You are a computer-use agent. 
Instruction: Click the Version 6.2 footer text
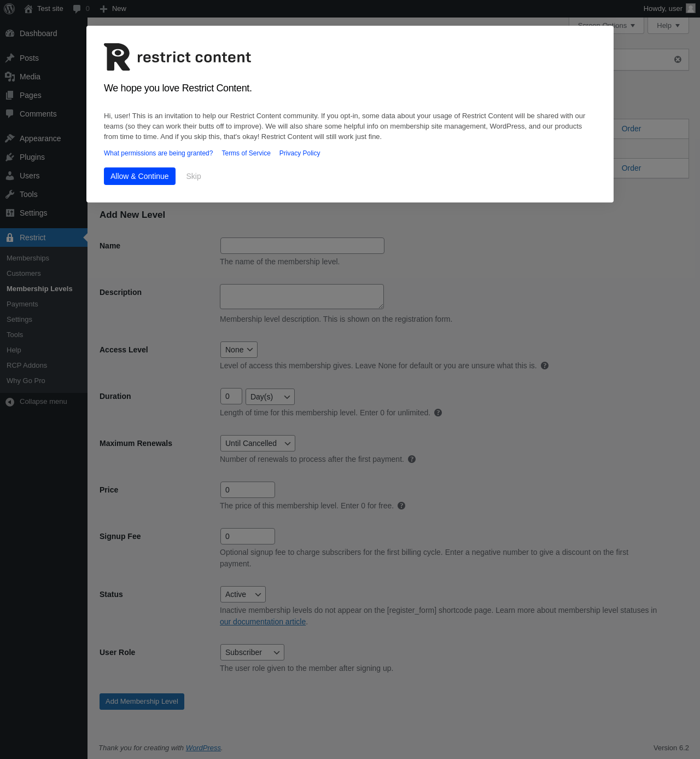[x=671, y=748]
